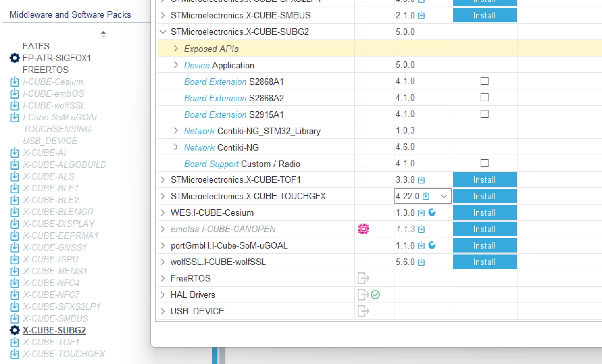Install the X-CUBE-TOF1 pack
602x364 pixels.
[x=485, y=180]
